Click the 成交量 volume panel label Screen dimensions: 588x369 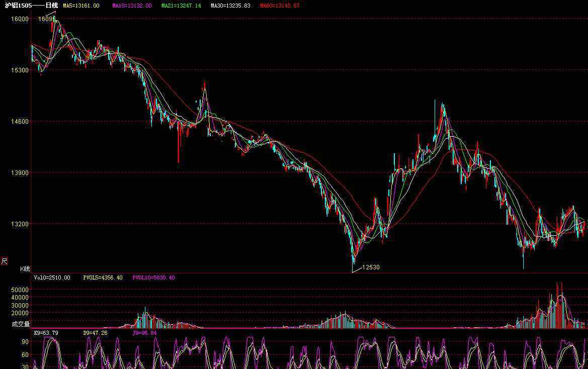point(21,324)
